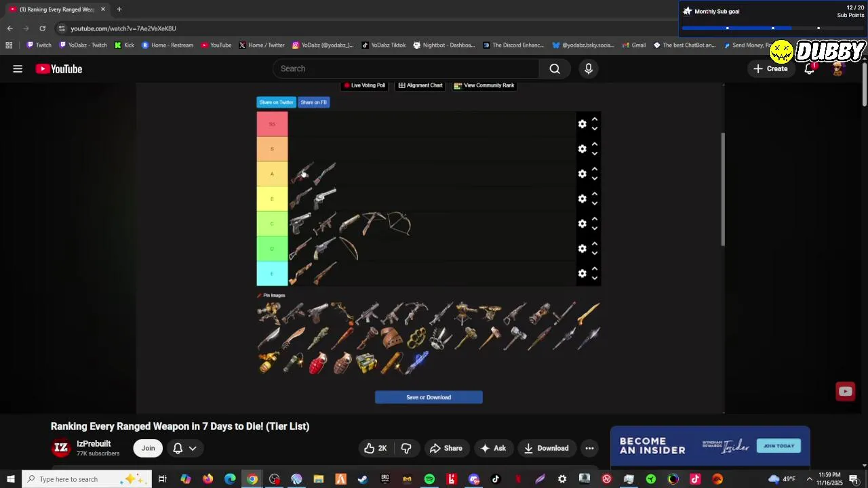The width and height of the screenshot is (868, 488).
Task: Pick the green ammo crate from unranked items
Action: pos(366,363)
